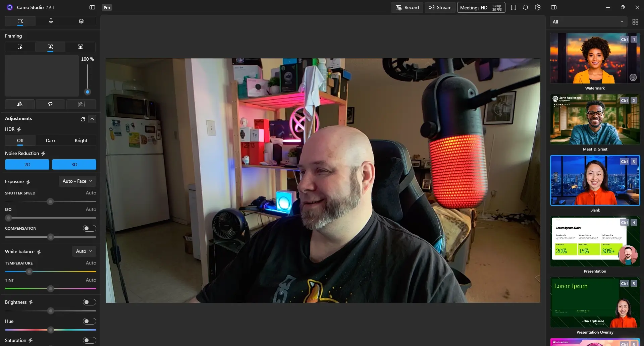Reset adjustments with the refresh icon

pyautogui.click(x=83, y=119)
